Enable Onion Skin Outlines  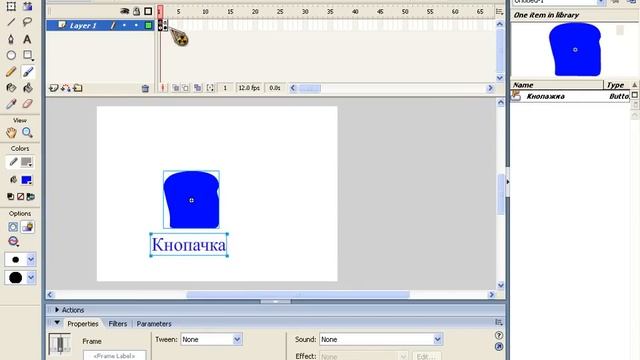[x=186, y=88]
